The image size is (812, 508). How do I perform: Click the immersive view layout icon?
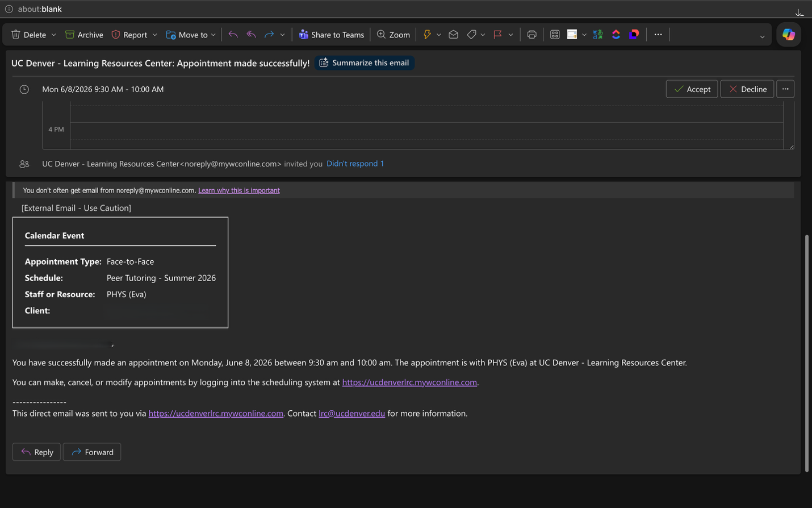[x=572, y=35]
